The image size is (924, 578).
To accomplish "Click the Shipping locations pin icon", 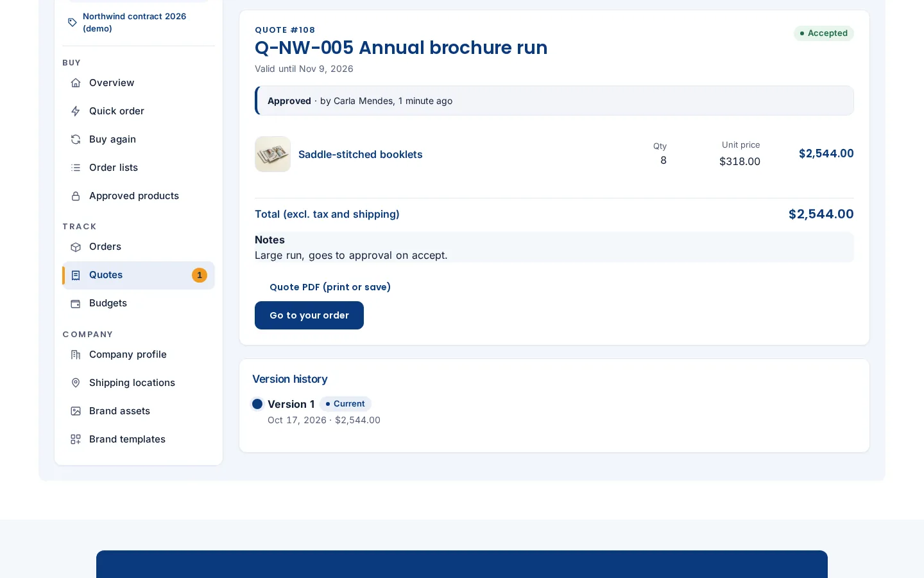I will [x=76, y=383].
